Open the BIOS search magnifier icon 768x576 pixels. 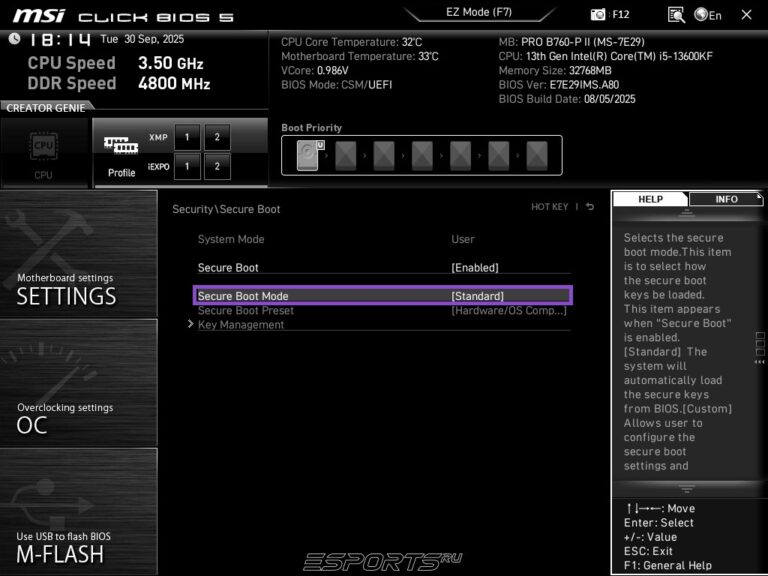coord(676,14)
